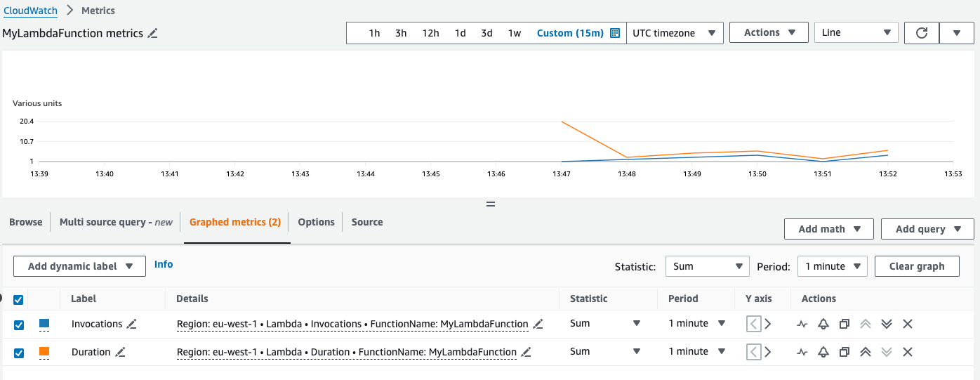Select the 3d time range
The height and width of the screenshot is (380, 980).
click(486, 33)
